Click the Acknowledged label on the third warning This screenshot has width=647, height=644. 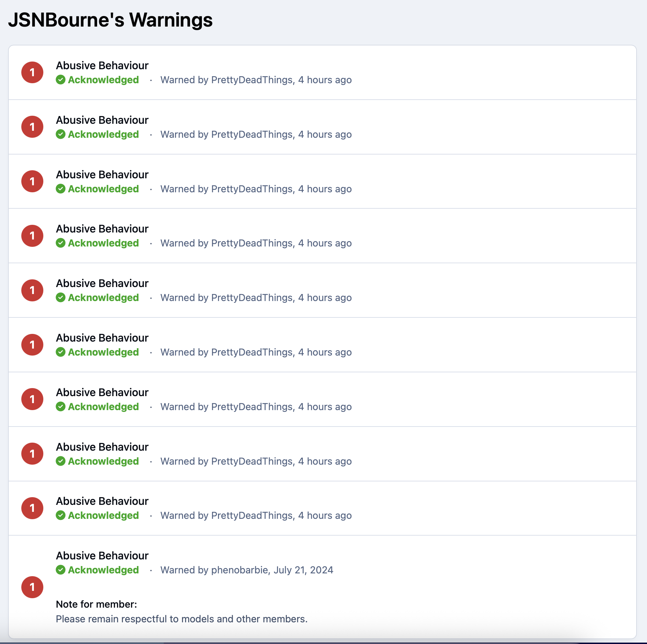103,189
